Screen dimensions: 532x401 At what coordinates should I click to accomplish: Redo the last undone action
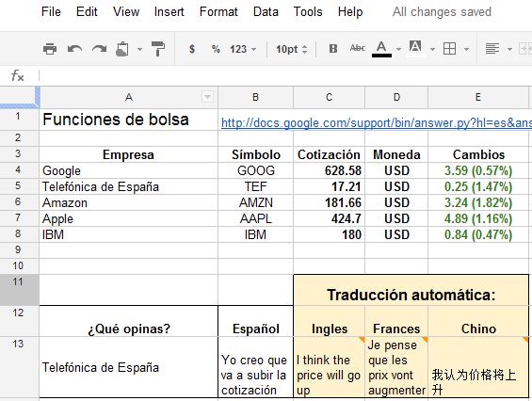click(x=100, y=49)
